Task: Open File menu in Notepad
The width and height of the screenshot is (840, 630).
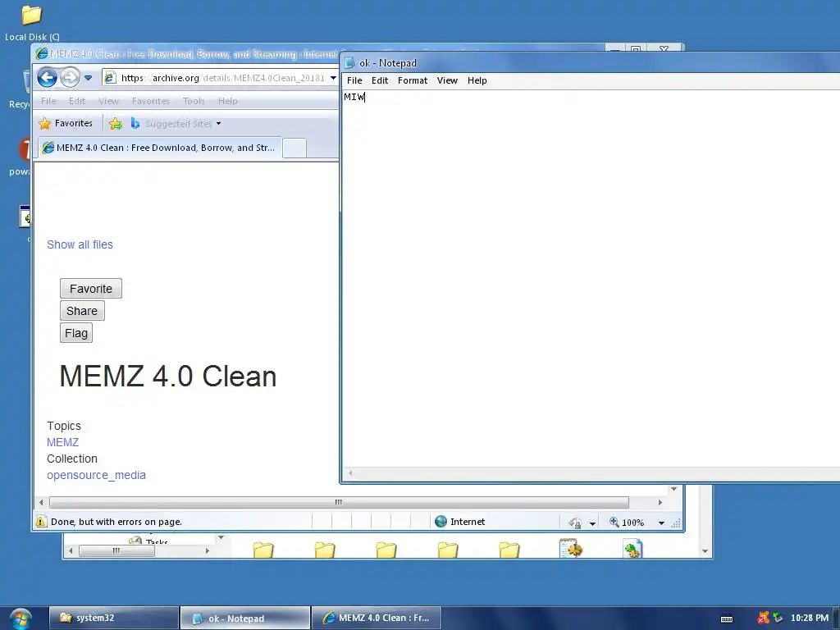Action: click(354, 80)
